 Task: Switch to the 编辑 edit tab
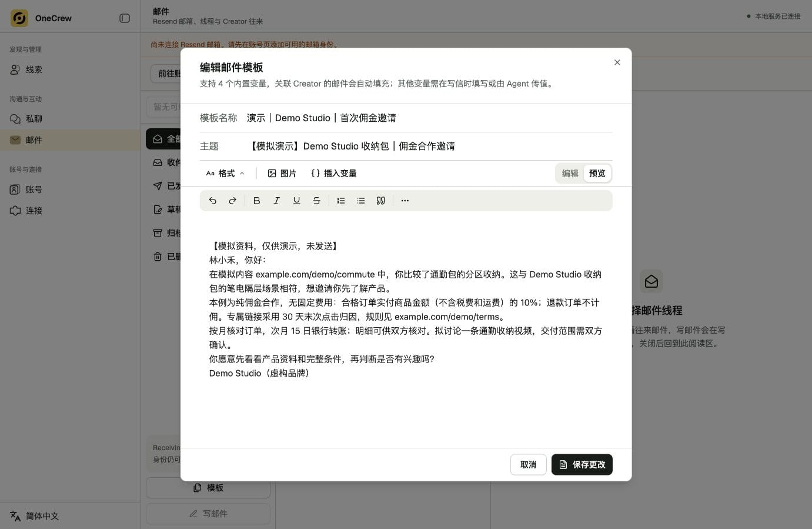click(x=570, y=174)
